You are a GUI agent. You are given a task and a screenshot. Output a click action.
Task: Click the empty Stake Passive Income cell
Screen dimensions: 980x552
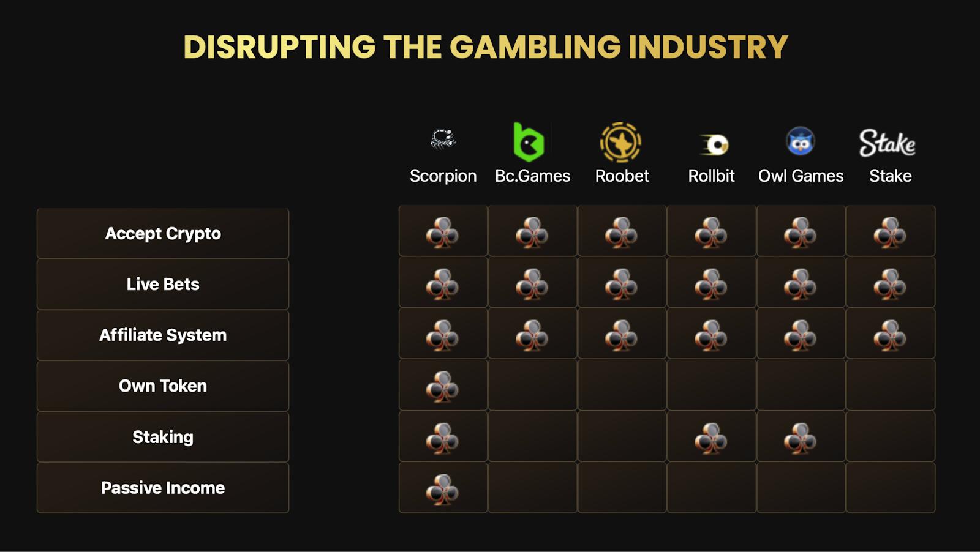pos(891,488)
